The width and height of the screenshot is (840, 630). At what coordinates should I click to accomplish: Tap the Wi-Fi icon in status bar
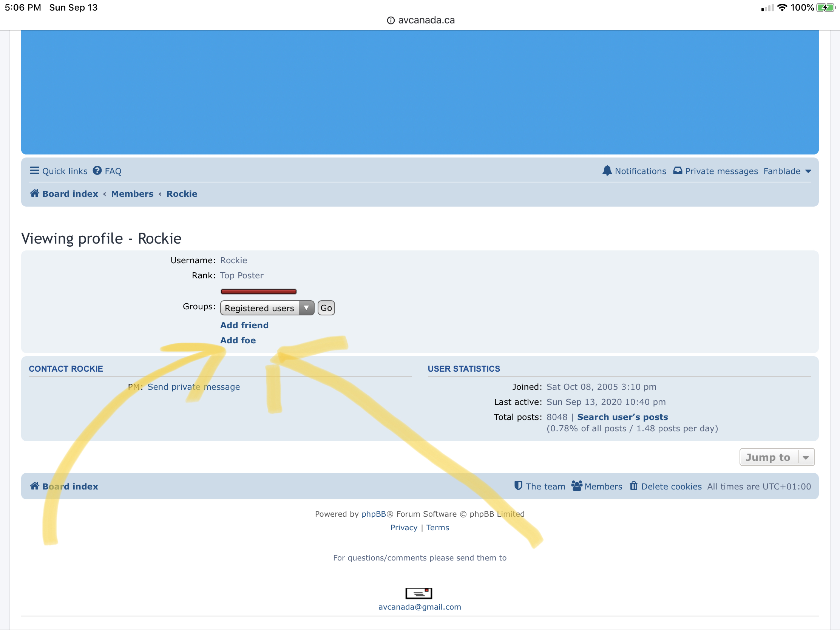tap(782, 8)
